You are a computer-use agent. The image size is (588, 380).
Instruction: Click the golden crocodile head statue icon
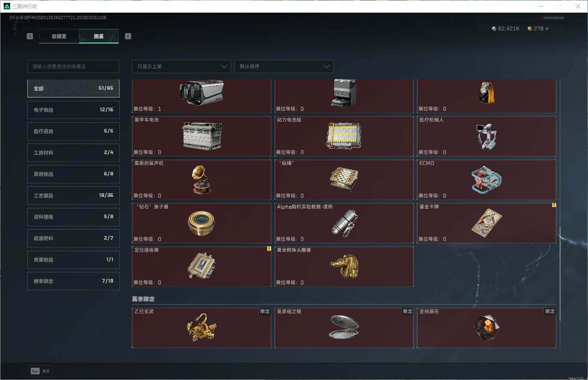tap(345, 267)
